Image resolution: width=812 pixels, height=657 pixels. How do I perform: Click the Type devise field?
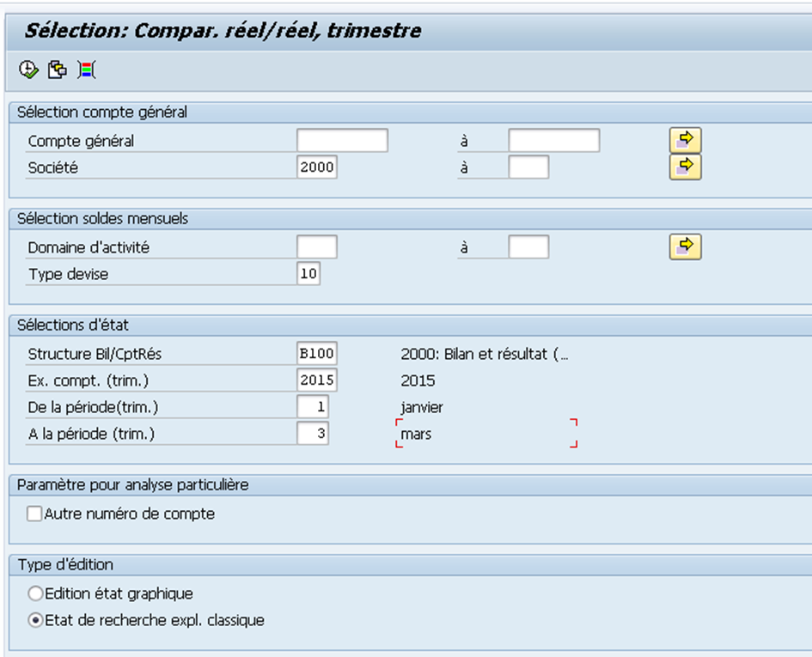coord(308,273)
